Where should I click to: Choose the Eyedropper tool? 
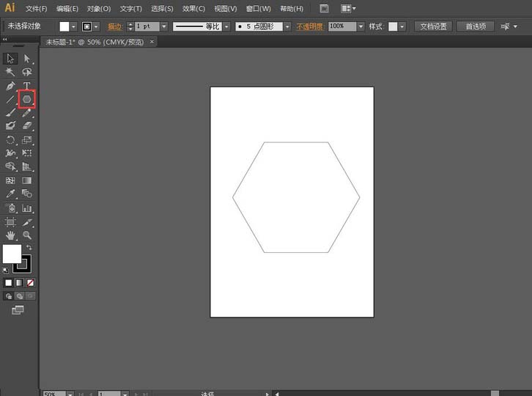point(10,194)
